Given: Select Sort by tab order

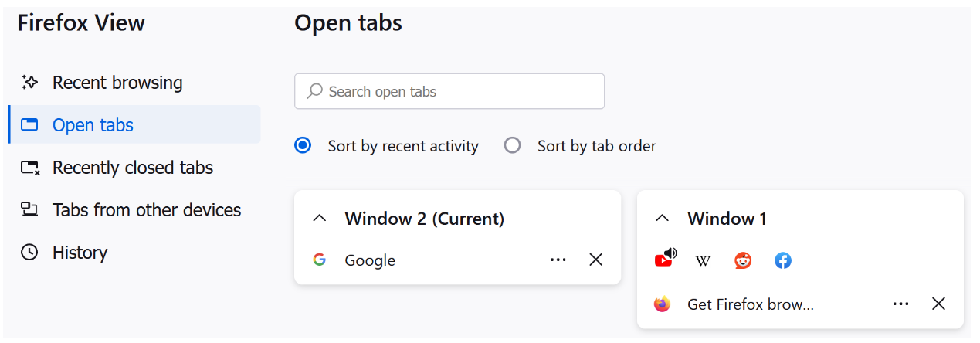Looking at the screenshot, I should (x=580, y=145).
